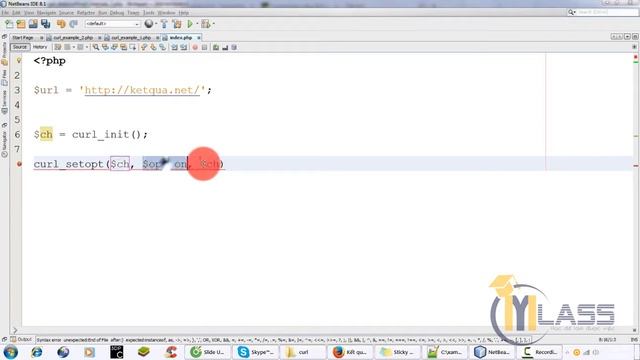Screen dimensions: 640x360
Task: Click the Previous Bookmark editor icon
Action: point(144,47)
